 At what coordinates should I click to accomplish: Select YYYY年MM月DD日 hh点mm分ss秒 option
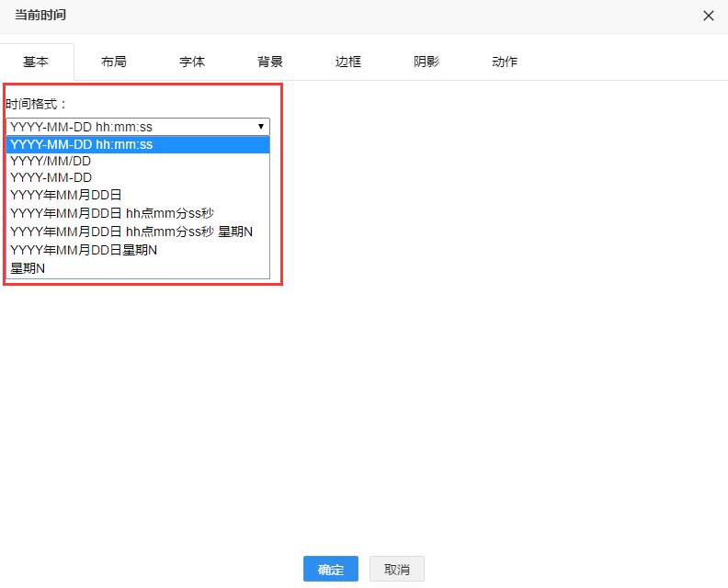tap(138, 213)
